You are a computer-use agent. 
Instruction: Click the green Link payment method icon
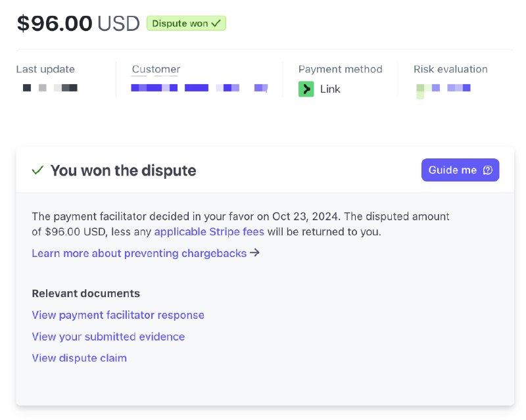coord(306,89)
